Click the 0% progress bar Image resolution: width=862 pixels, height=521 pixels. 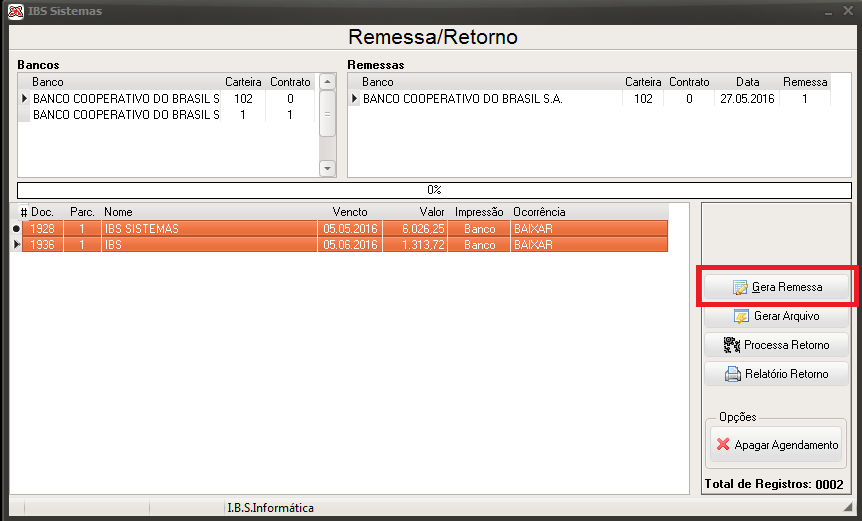tap(434, 190)
